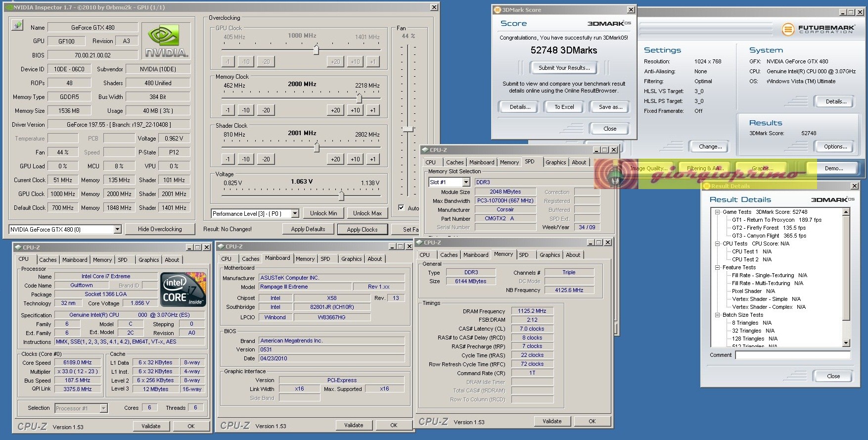Collapse the Feature Tests tree node
Screen dimensions: 868x440
pos(717,267)
